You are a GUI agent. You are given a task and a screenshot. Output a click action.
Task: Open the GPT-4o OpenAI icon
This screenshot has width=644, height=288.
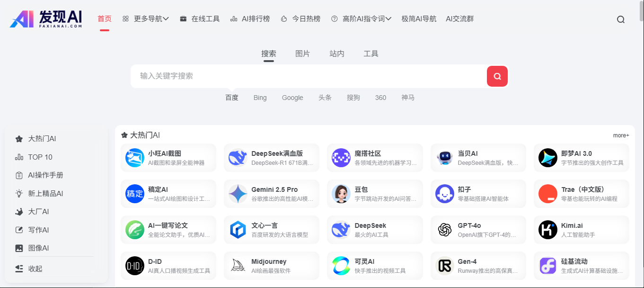coord(445,230)
